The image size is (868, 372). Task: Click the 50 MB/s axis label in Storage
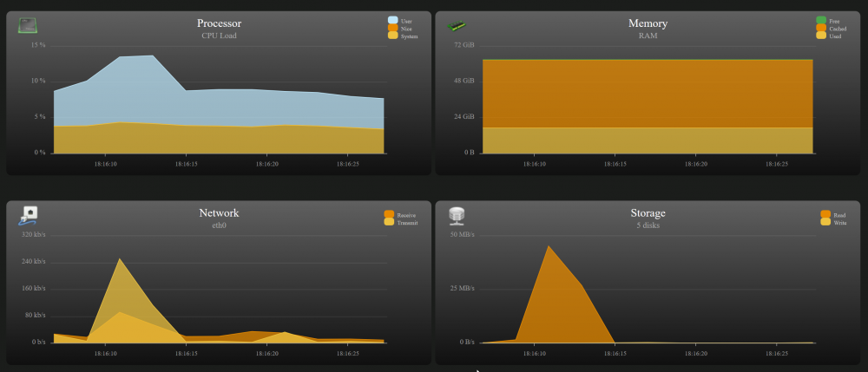(463, 234)
